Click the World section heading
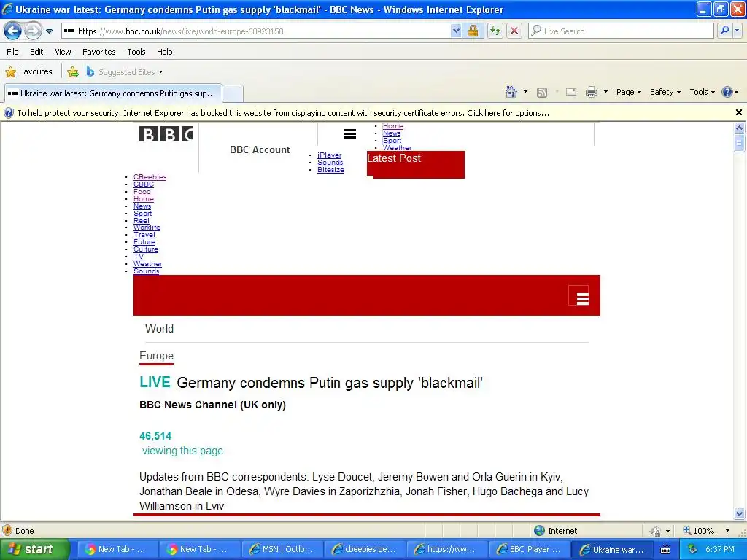Viewport: 747px width, 560px height. (x=159, y=329)
